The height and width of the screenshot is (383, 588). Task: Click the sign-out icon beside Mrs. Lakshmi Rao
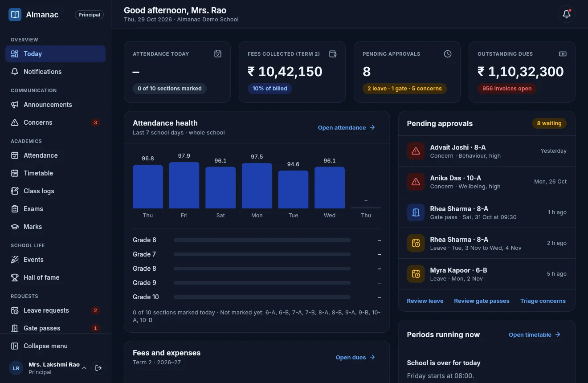tap(98, 368)
